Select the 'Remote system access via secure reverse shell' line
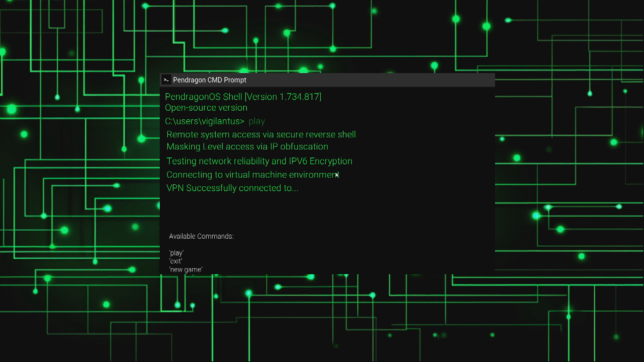 click(261, 134)
